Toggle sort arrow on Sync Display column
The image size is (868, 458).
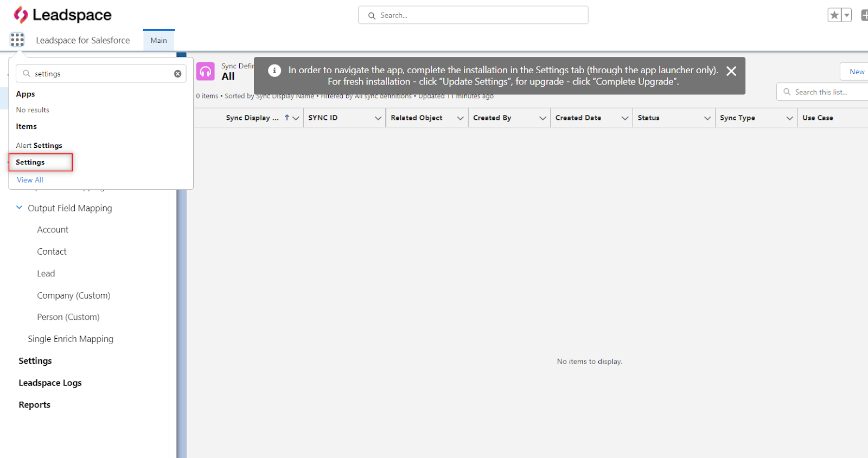287,118
